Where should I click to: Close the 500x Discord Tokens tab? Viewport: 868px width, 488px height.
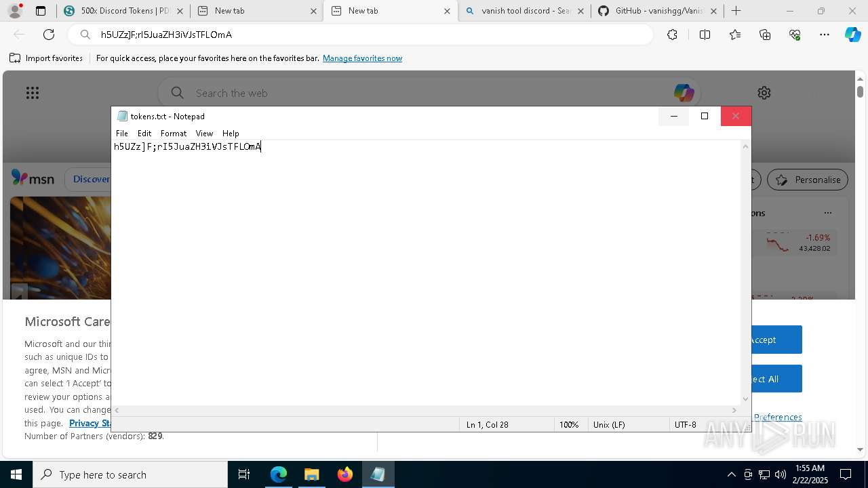180,11
